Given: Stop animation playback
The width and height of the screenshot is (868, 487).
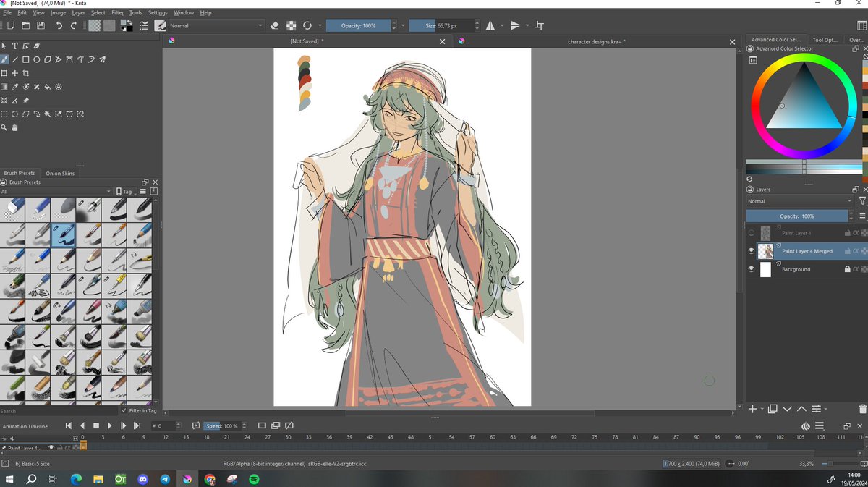Looking at the screenshot, I should [95, 426].
